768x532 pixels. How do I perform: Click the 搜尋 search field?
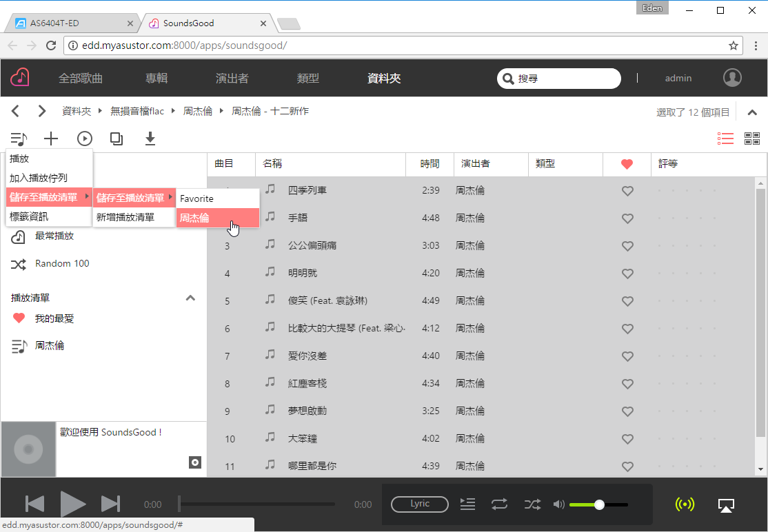[559, 79]
